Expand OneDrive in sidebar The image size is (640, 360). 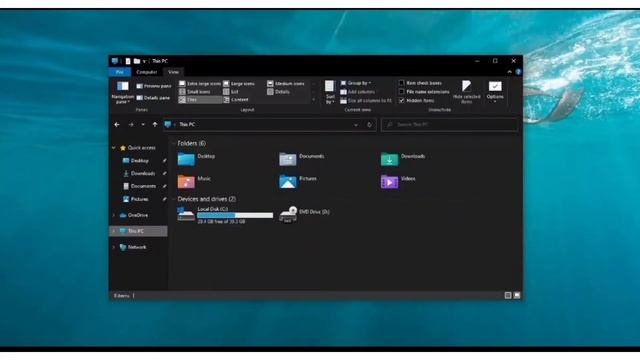click(114, 215)
